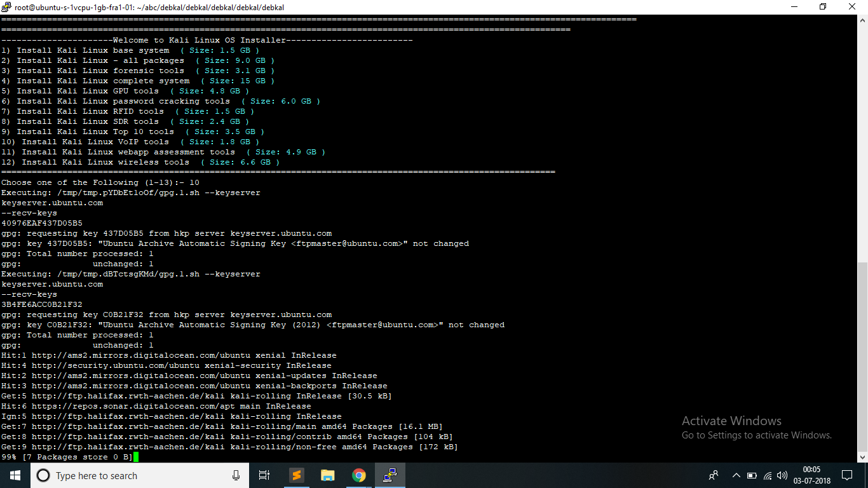This screenshot has height=488, width=868.
Task: Open the clock showing 00:05 03-07-2018
Action: click(x=813, y=475)
